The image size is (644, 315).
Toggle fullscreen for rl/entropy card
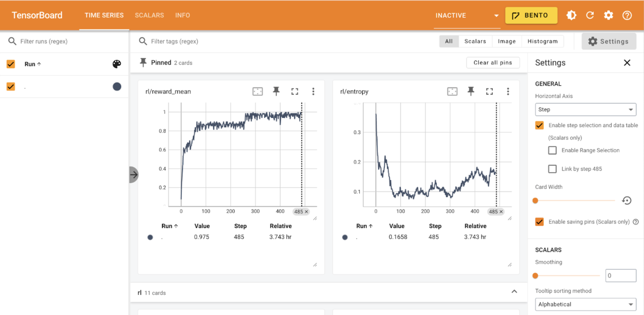489,91
